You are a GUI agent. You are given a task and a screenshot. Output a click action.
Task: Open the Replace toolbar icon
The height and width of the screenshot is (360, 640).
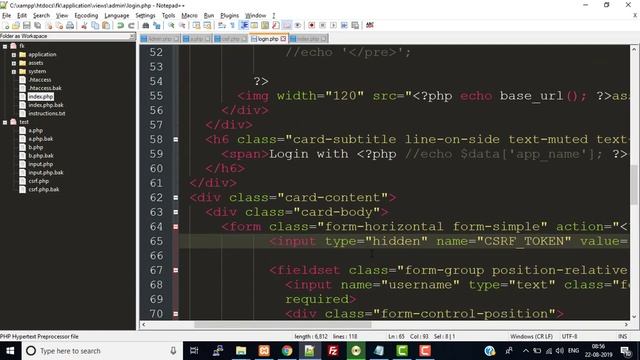click(x=157, y=25)
